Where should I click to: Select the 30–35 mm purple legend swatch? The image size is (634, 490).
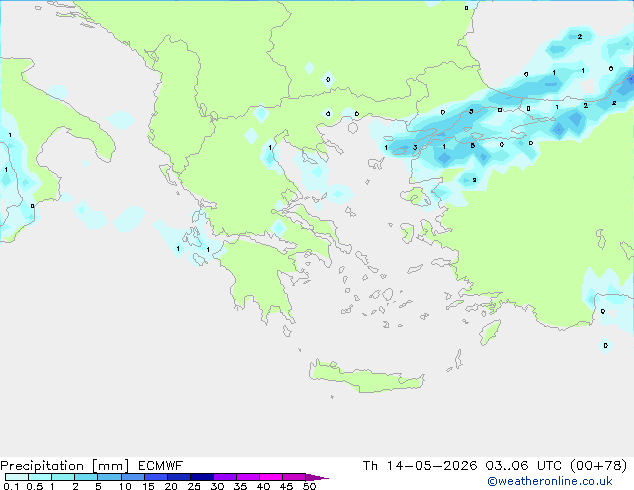pyautogui.click(x=224, y=477)
